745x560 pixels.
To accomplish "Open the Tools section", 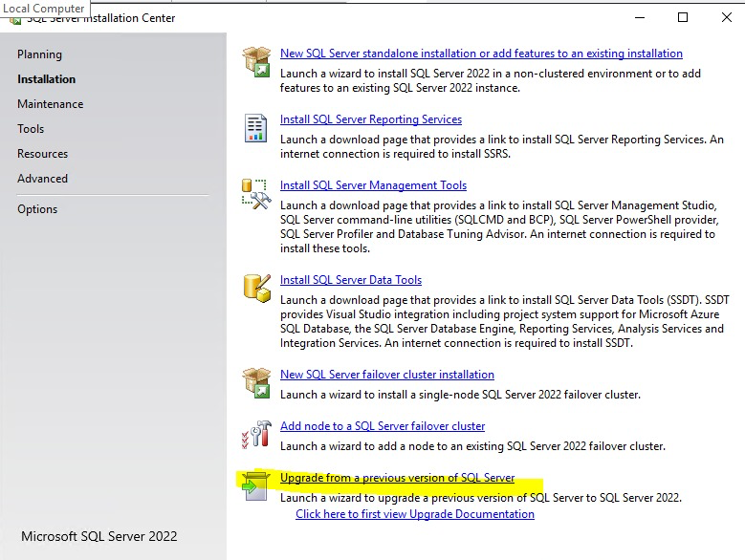I will tap(31, 129).
